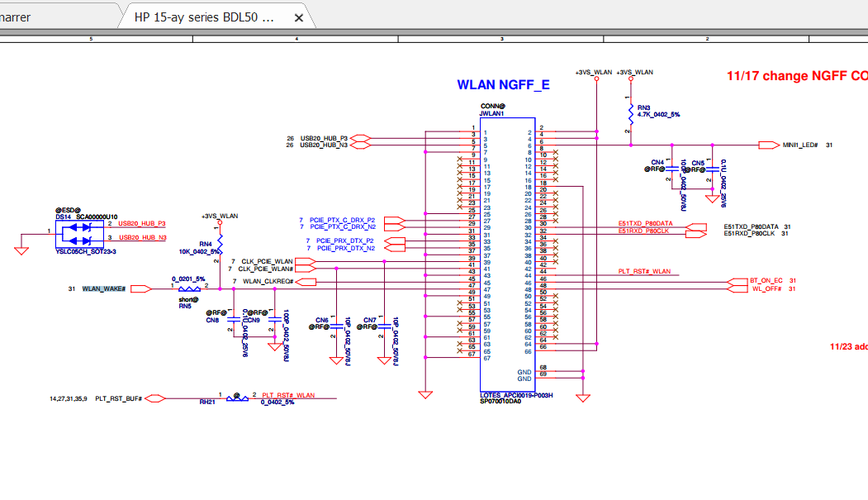Click the +3VS_WLAN power label above RN3
The image size is (868, 500).
click(634, 72)
